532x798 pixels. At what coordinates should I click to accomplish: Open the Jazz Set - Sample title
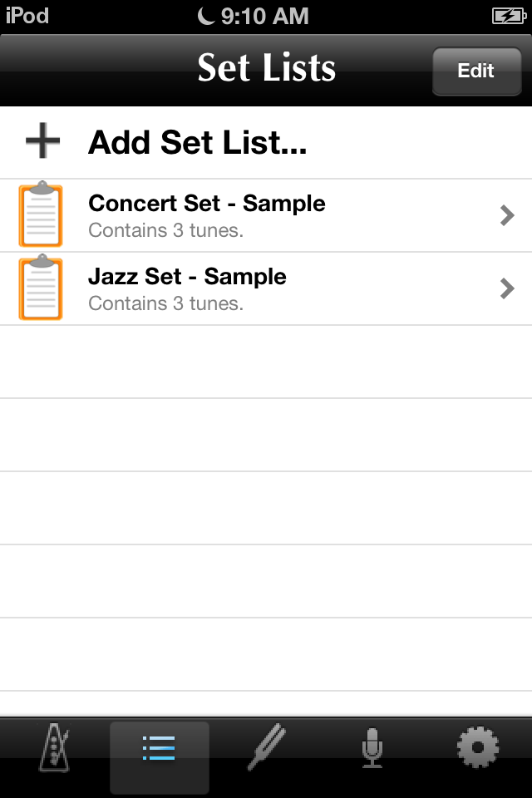click(187, 277)
